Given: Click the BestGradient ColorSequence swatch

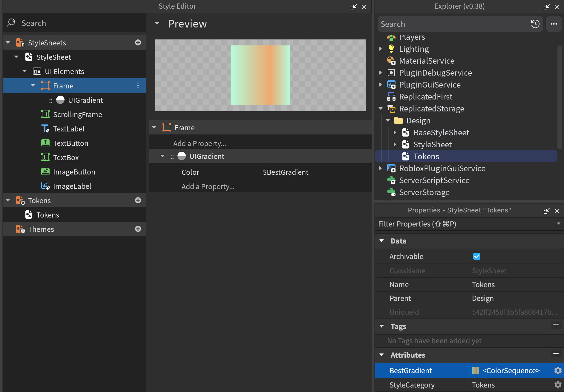Looking at the screenshot, I should tap(475, 370).
